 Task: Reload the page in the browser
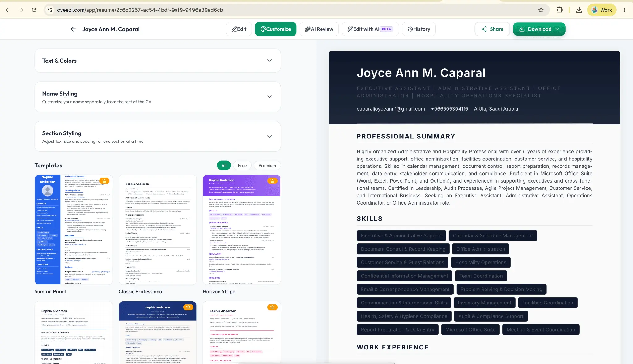34,10
